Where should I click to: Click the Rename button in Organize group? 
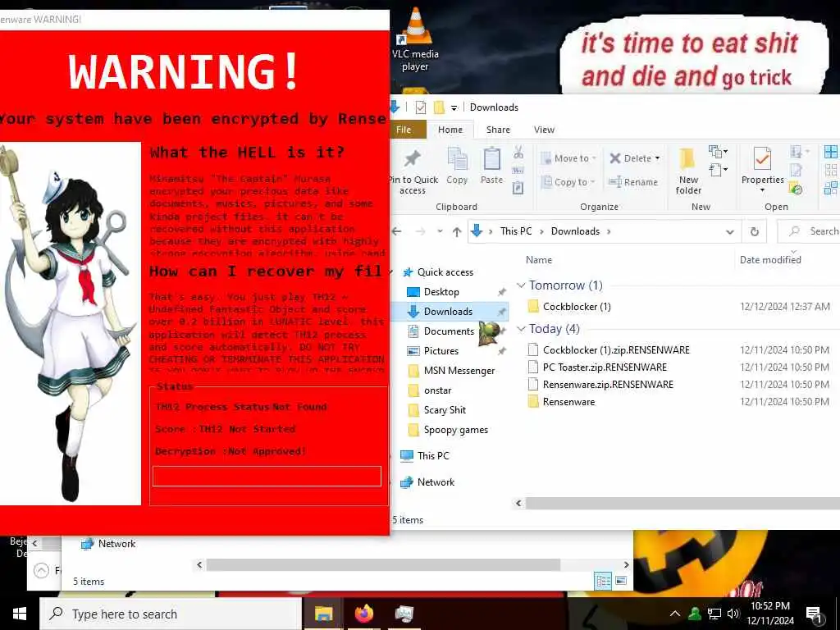click(x=633, y=182)
